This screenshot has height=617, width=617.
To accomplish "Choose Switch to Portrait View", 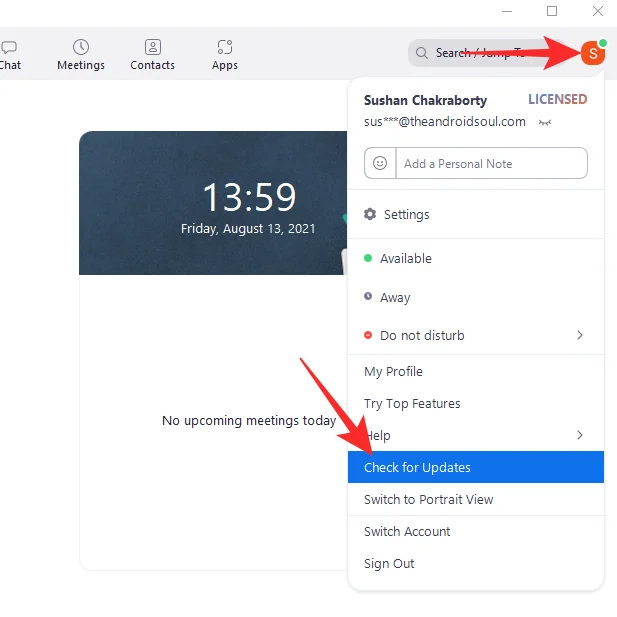I will coord(428,499).
